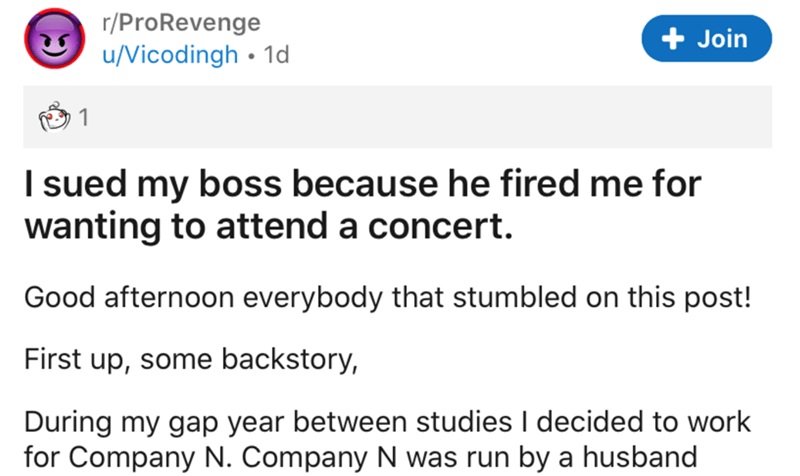This screenshot has height=476, width=800.
Task: Click the word 'boss' in the headline
Action: pyautogui.click(x=240, y=184)
